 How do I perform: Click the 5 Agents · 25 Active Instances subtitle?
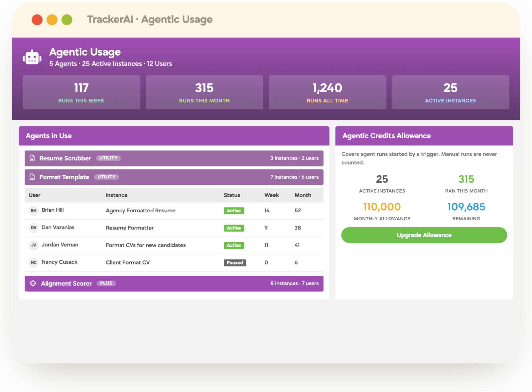click(111, 64)
